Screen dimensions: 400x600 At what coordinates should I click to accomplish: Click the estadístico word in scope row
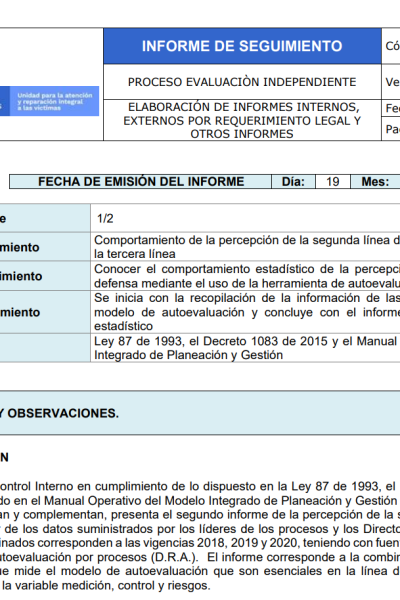tap(123, 326)
